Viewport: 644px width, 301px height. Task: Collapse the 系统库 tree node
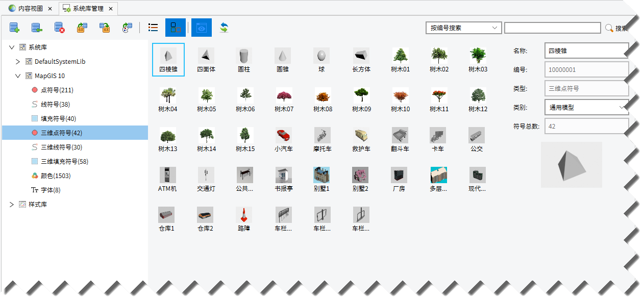tap(12, 47)
